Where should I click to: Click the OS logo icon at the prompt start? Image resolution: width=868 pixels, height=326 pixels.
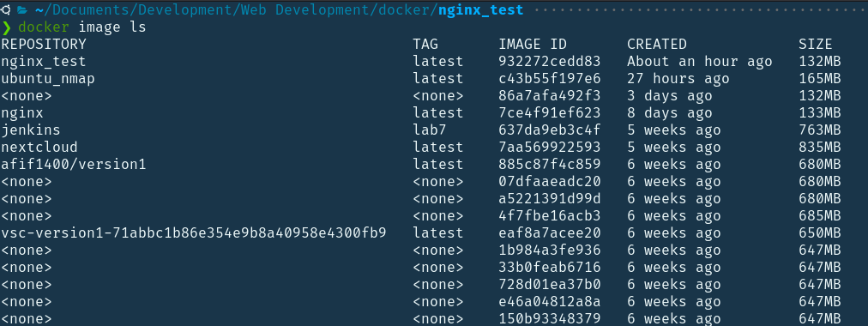click(x=4, y=9)
